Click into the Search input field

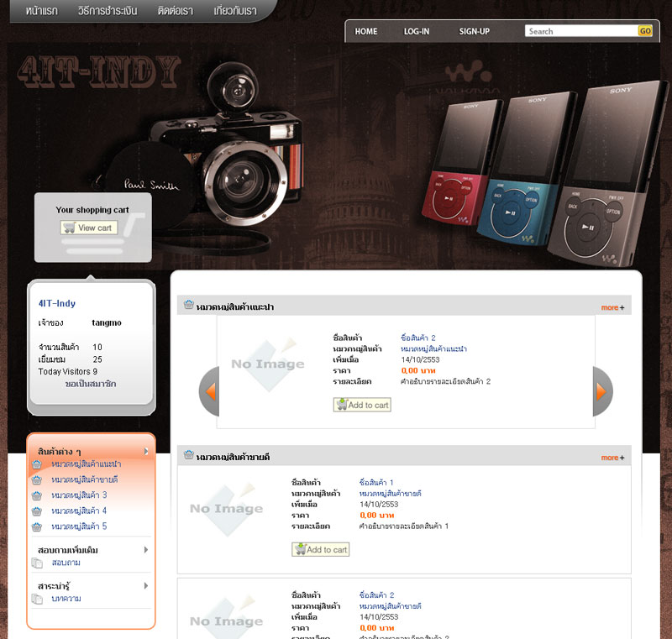(581, 31)
